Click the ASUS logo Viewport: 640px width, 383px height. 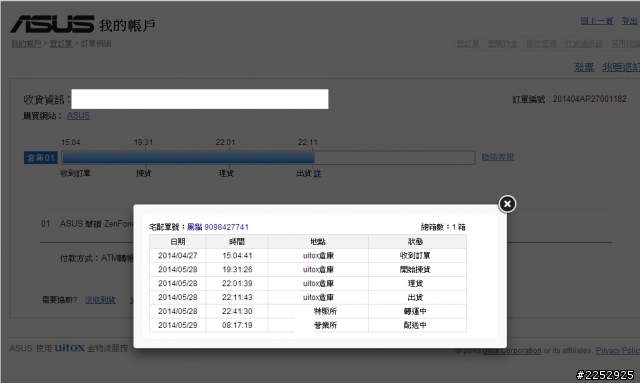[x=52, y=24]
